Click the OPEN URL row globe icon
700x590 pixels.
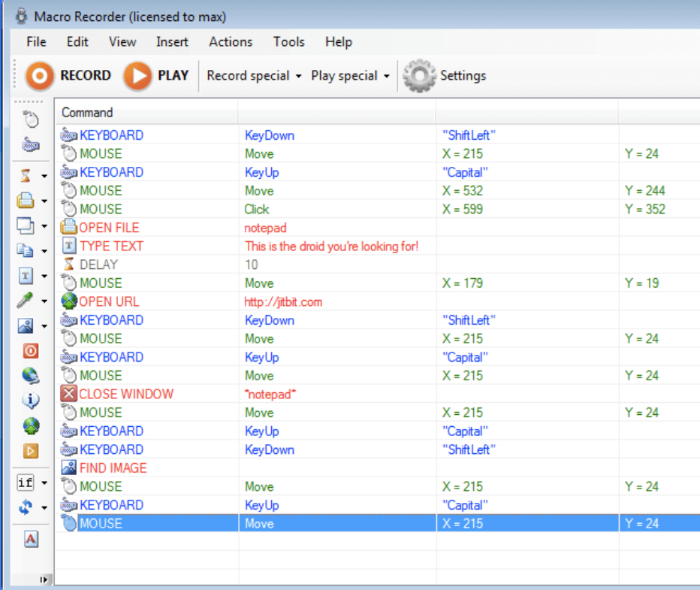[69, 301]
